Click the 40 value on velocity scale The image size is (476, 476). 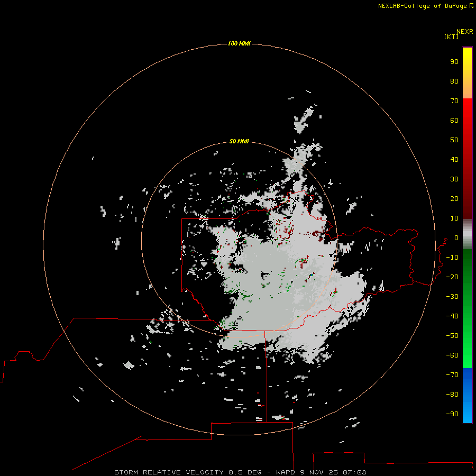point(454,159)
